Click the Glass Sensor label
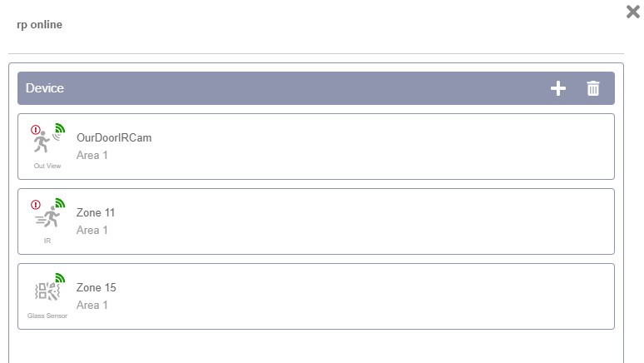Viewport: 644px width, 363px height. [x=47, y=316]
